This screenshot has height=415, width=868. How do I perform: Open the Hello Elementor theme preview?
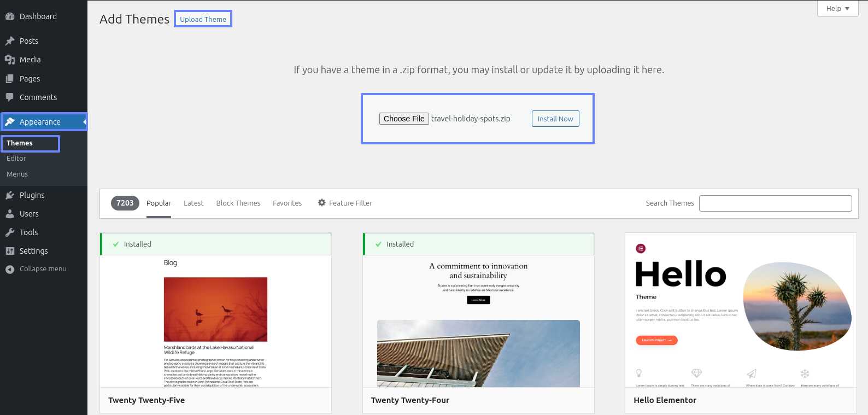741,310
